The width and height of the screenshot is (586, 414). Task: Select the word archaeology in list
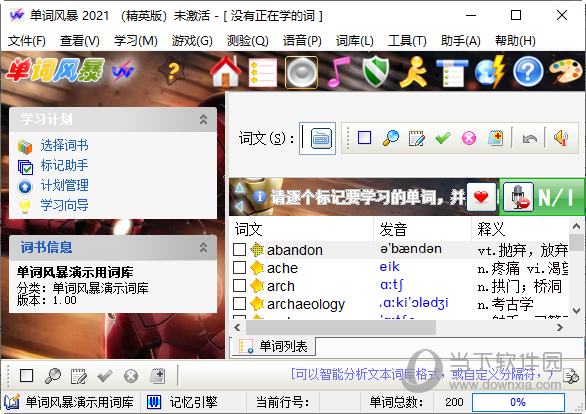[x=306, y=304]
